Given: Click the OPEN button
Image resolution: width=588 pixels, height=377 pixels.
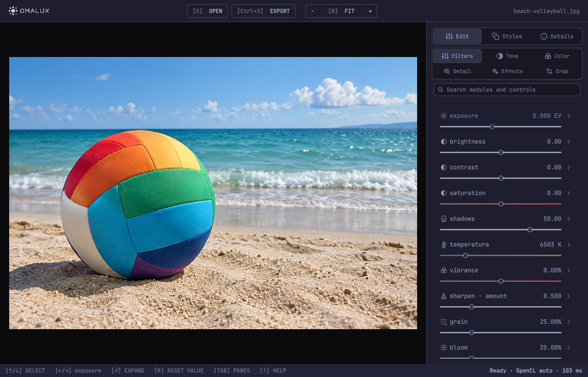Looking at the screenshot, I should (207, 11).
